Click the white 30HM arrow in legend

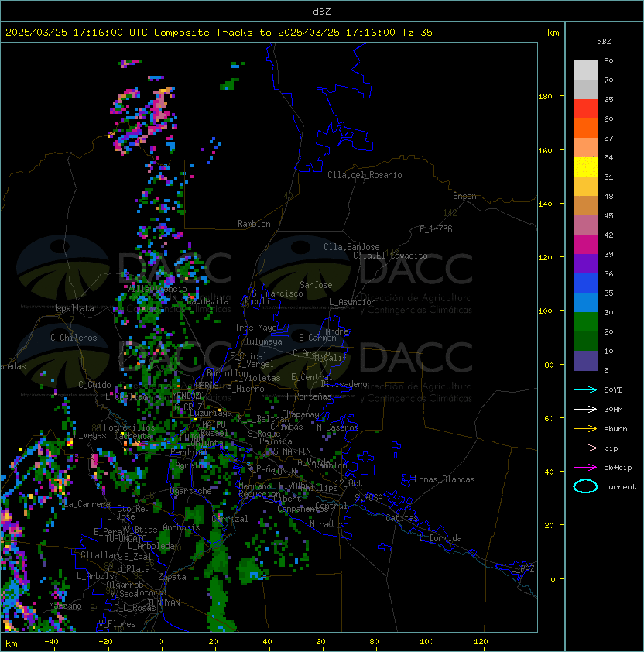[585, 409]
